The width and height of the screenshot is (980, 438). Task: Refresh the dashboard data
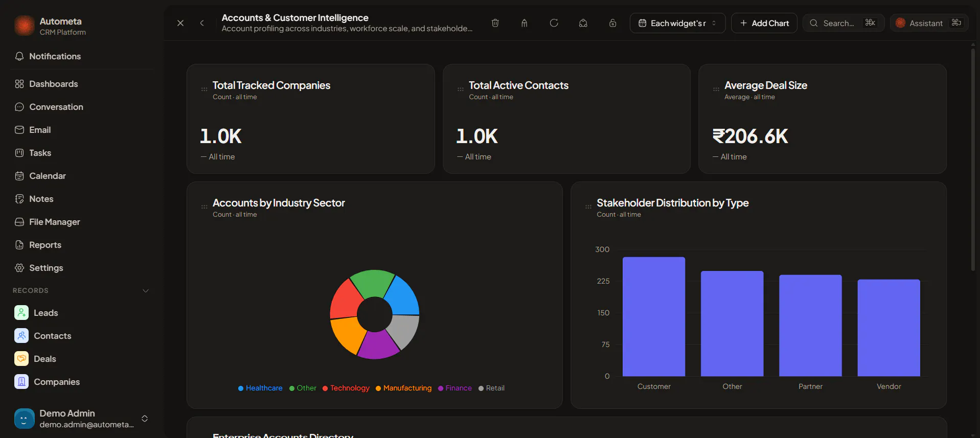[554, 23]
